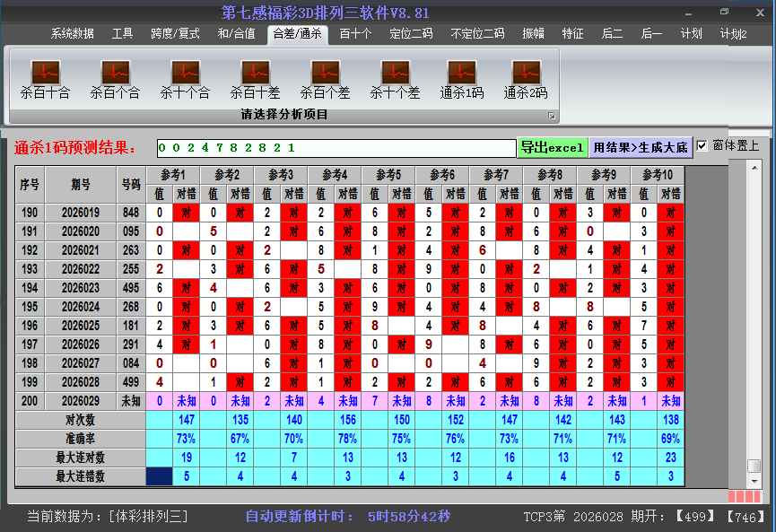Select the 杀百个合 analysis icon
The height and width of the screenshot is (532, 776).
pos(114,76)
